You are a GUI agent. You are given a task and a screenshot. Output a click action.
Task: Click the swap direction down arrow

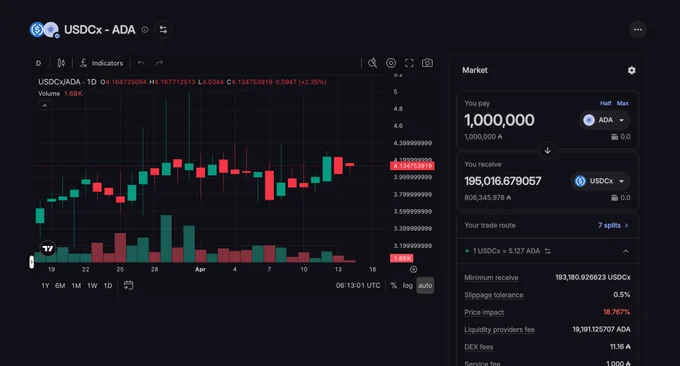pos(547,150)
